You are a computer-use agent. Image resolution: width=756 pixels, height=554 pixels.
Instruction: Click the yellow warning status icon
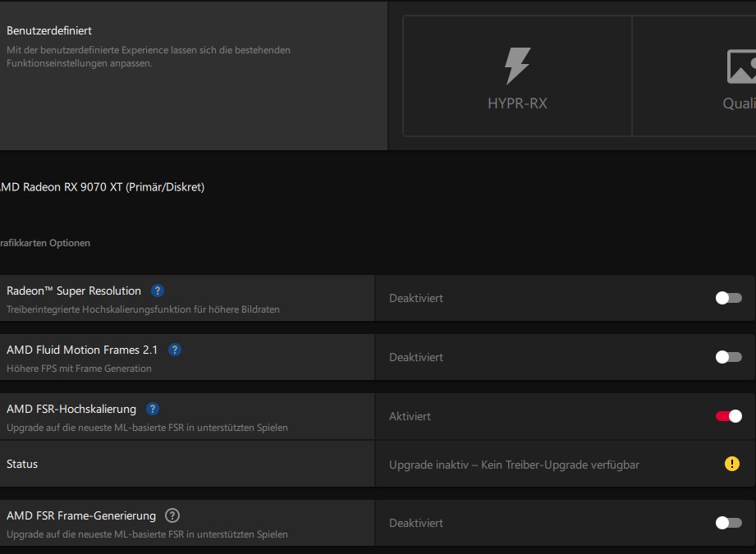[731, 464]
